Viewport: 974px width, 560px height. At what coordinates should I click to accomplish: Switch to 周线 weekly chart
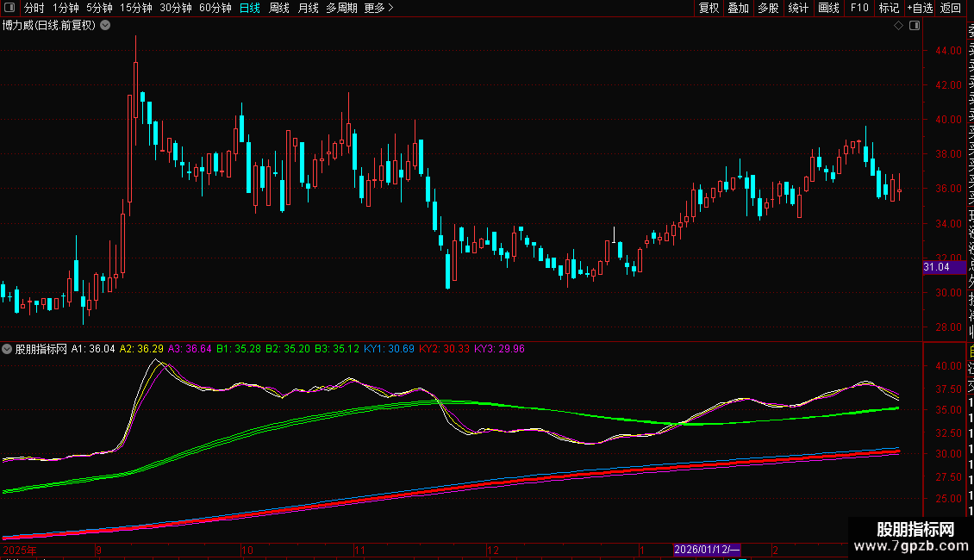[x=279, y=8]
